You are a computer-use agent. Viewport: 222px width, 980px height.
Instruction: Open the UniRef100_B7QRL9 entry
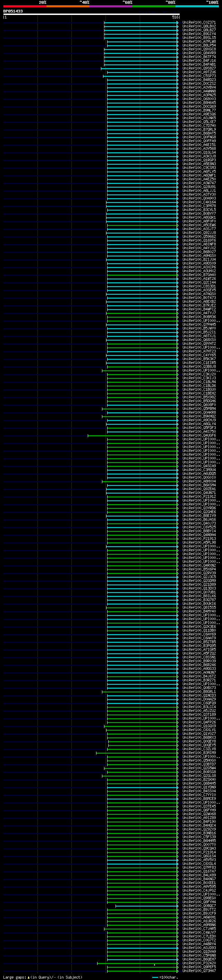point(199,129)
